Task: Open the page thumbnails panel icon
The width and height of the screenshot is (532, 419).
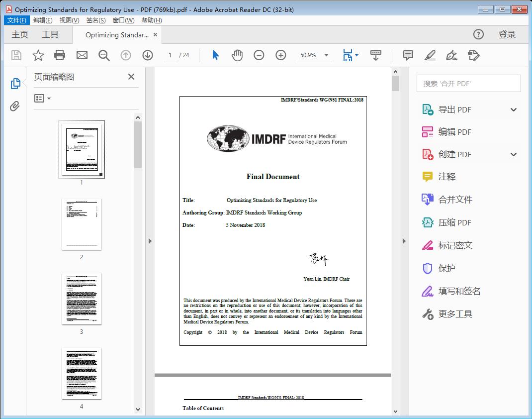Action: [x=15, y=84]
